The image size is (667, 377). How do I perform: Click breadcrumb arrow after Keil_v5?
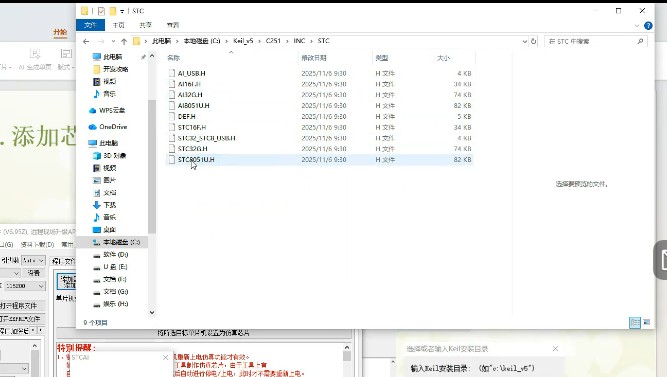pyautogui.click(x=259, y=41)
